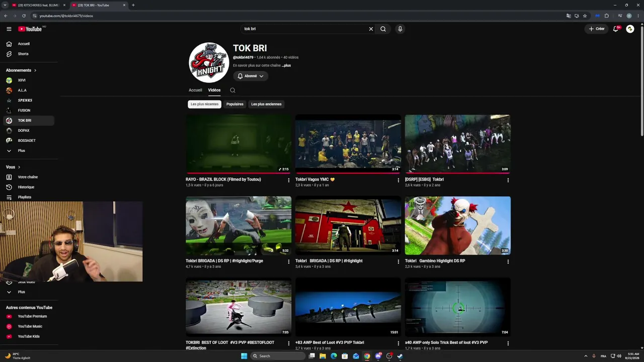Viewport: 644px width, 362px height.
Task: Search within the TOK BRI channel
Action: [232, 90]
